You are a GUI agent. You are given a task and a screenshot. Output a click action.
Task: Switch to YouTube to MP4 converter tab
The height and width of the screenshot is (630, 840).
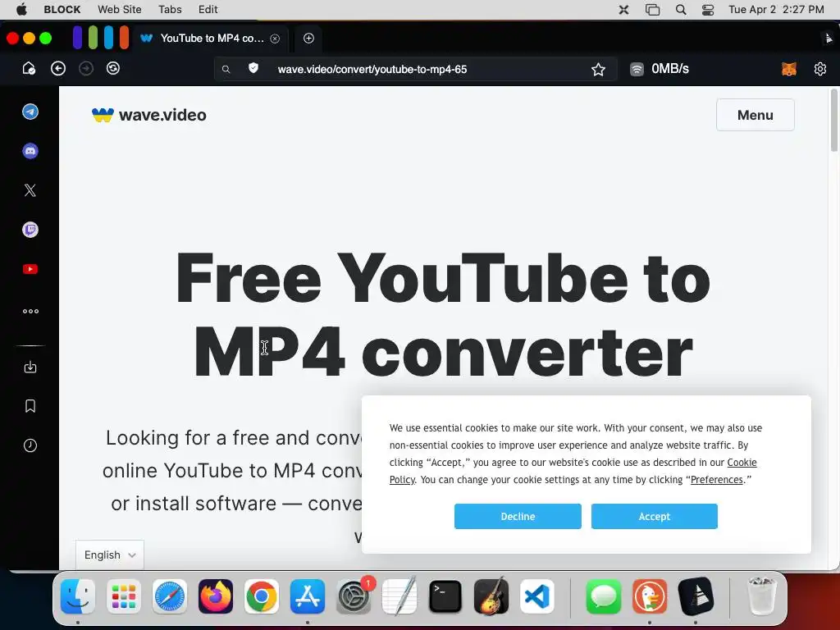(x=210, y=38)
